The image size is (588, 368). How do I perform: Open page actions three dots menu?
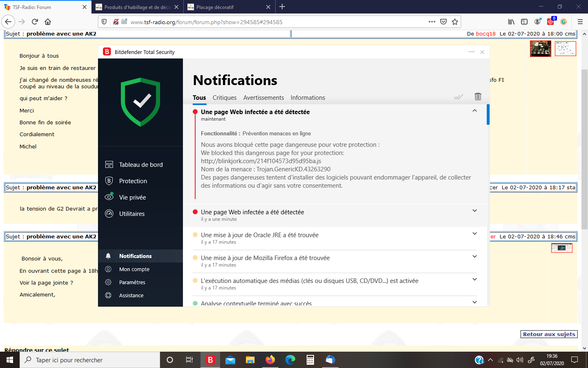pos(432,22)
